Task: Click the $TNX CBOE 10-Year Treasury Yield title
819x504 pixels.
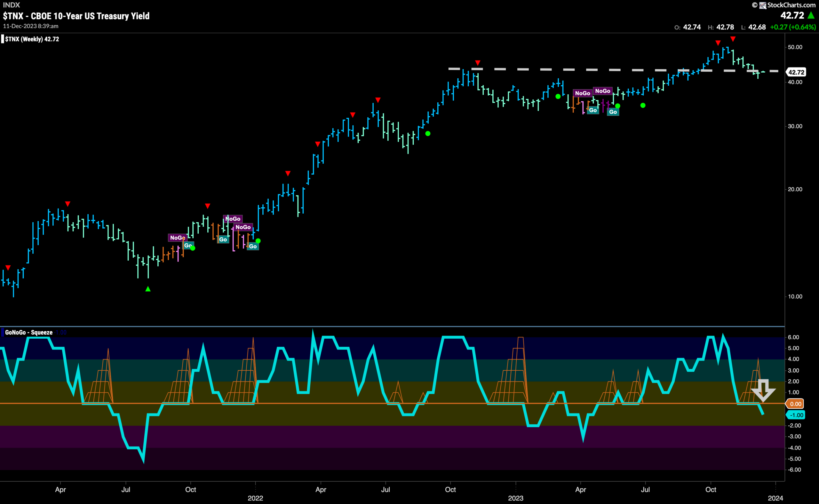Action: [x=76, y=16]
